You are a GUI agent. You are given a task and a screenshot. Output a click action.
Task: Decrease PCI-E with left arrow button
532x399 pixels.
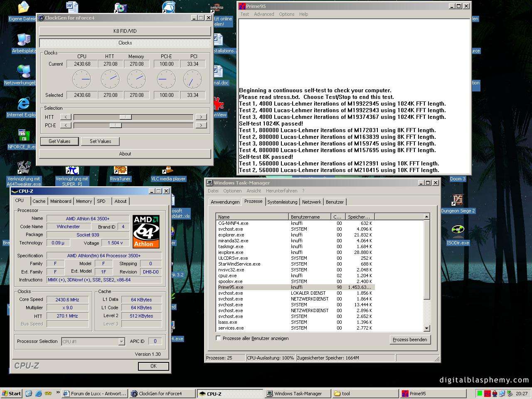[65, 125]
